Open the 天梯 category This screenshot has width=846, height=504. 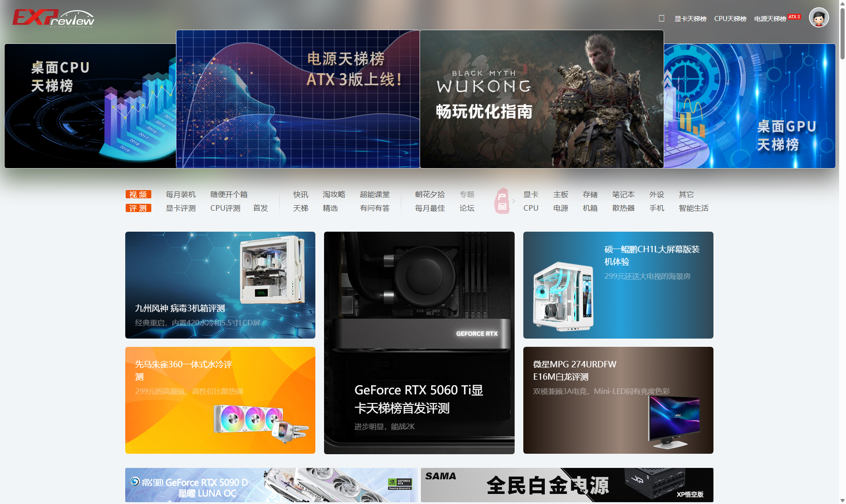point(301,208)
